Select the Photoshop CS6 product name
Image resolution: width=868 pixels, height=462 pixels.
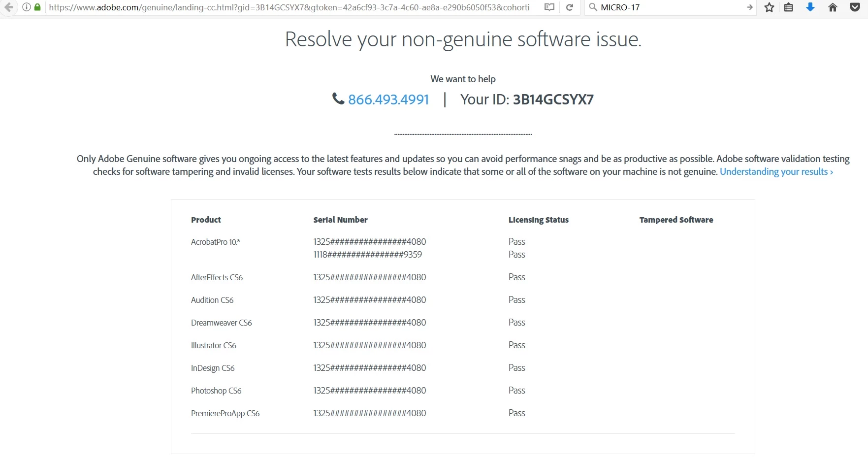point(216,391)
